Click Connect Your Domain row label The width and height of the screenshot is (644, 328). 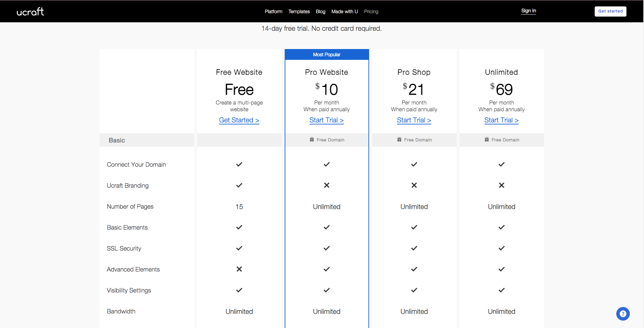[x=136, y=165]
